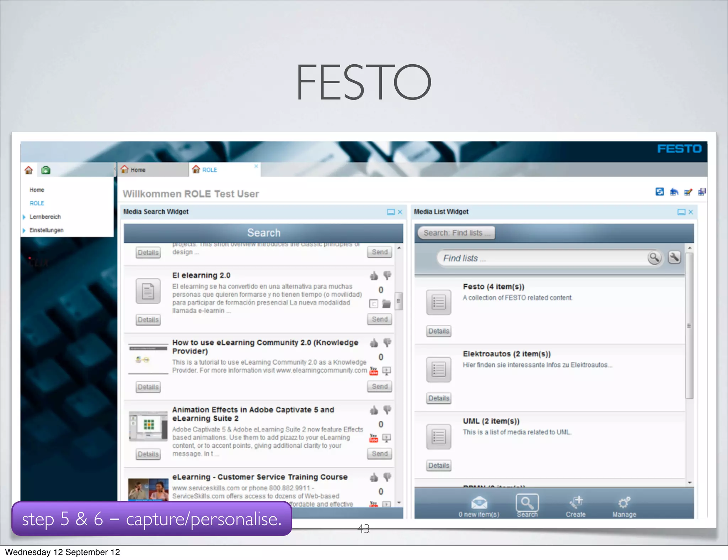
Task: Select ROLE in the left navigation
Action: [x=37, y=204]
